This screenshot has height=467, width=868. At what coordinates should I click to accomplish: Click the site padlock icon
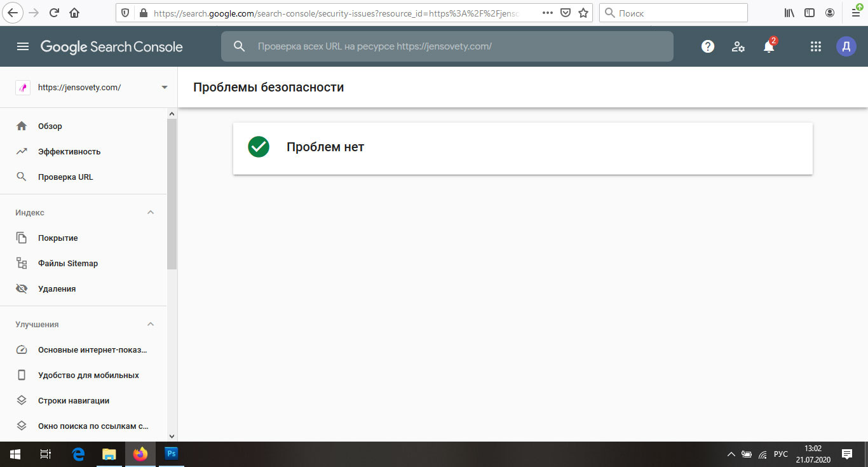click(x=143, y=13)
